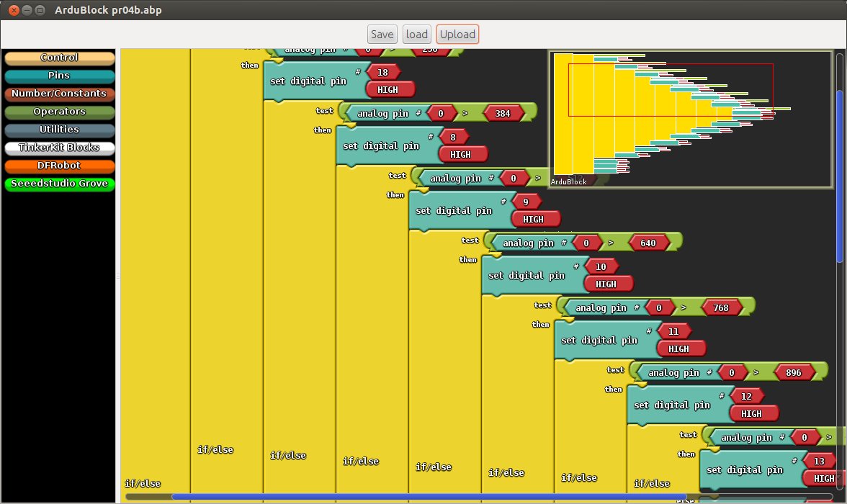Click the load button
Image resolution: width=847 pixels, height=504 pixels.
417,34
